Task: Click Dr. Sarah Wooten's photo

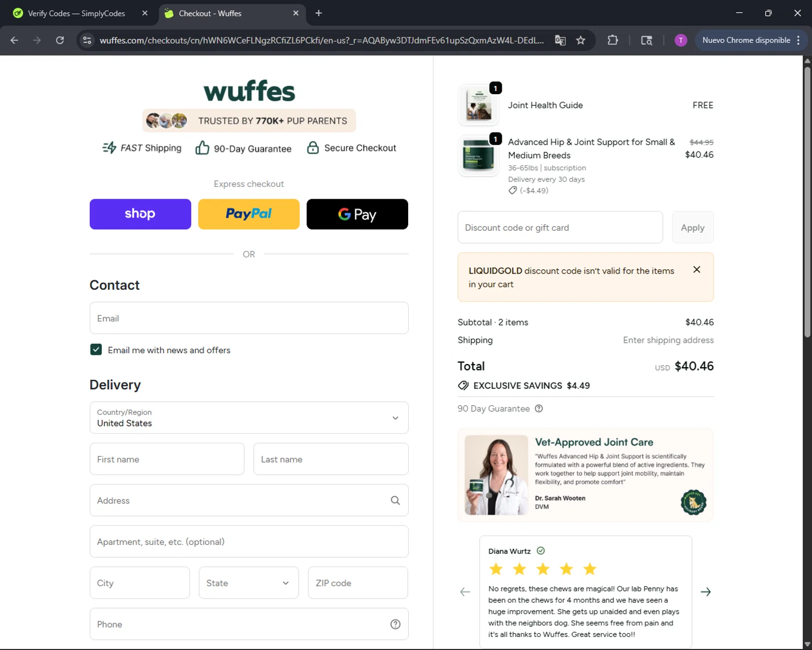Action: pos(496,475)
